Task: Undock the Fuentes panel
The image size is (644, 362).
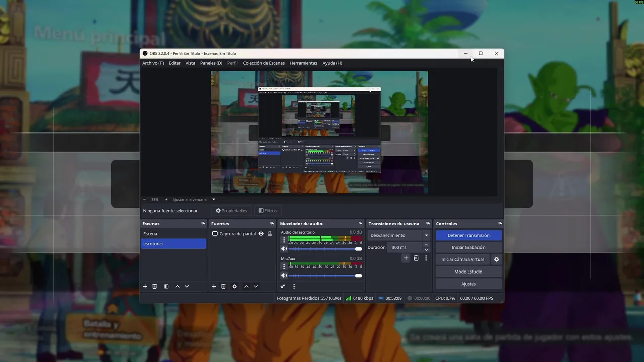Action: coord(272,224)
